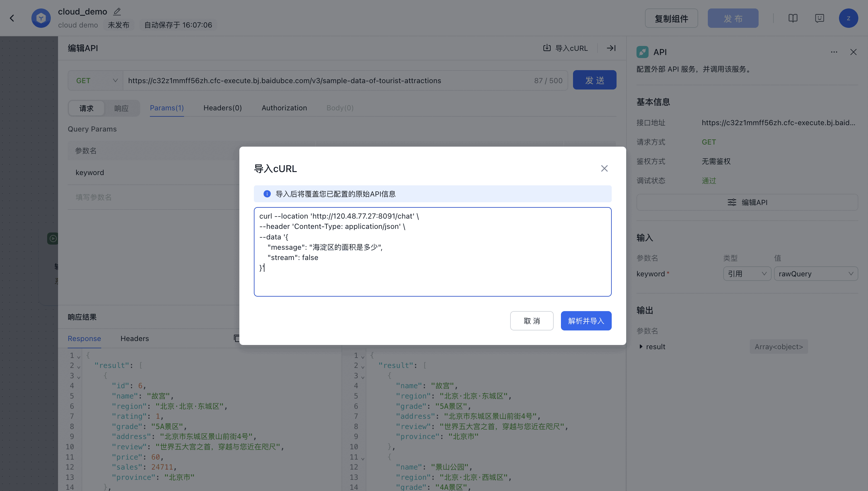Open the feedback smiley icon
Image resolution: width=868 pixels, height=491 pixels.
819,18
